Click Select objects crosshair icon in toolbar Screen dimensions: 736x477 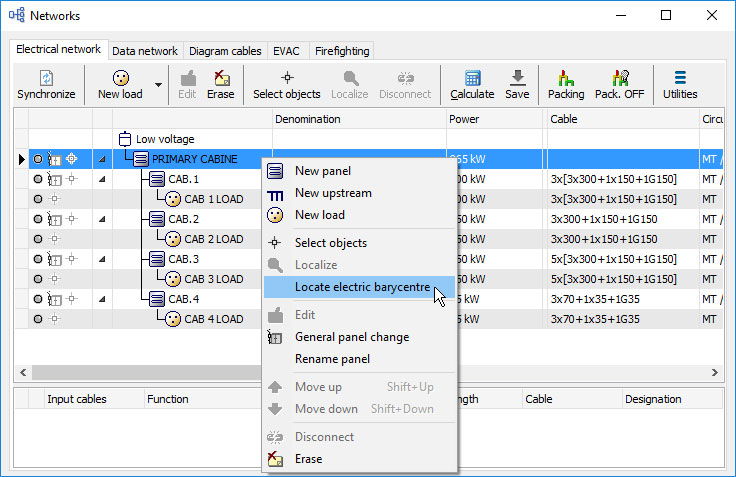(x=287, y=78)
